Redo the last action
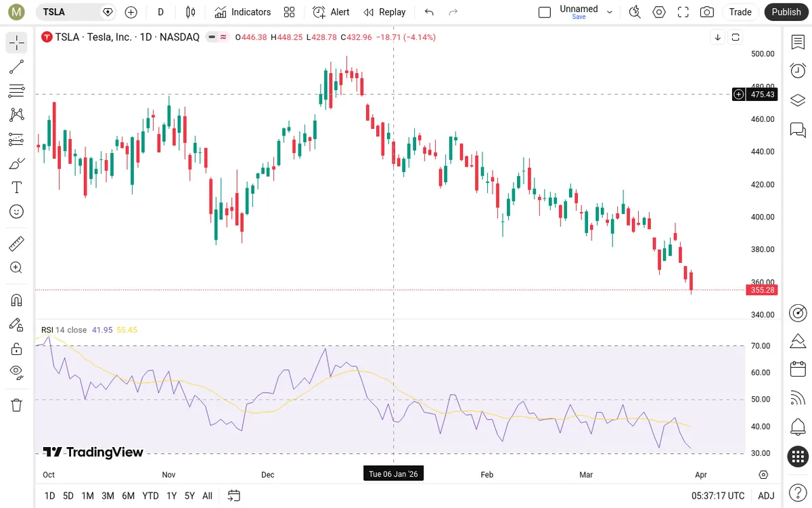Image resolution: width=812 pixels, height=508 pixels. coord(453,12)
